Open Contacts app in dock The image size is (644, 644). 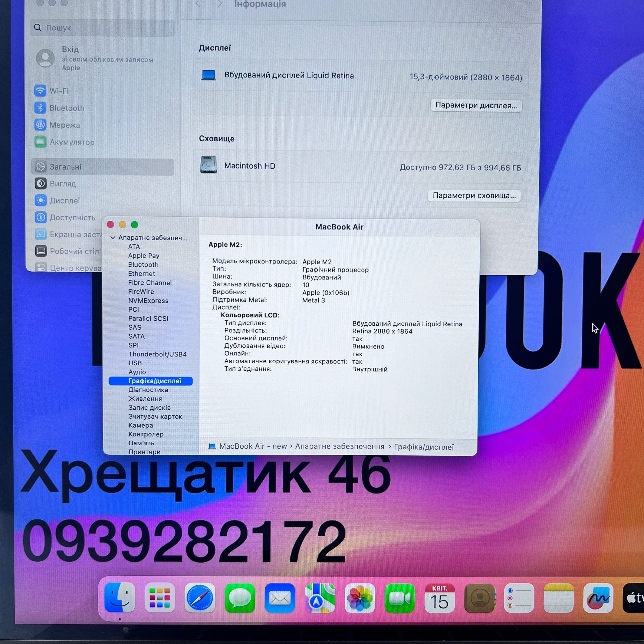[x=480, y=598]
